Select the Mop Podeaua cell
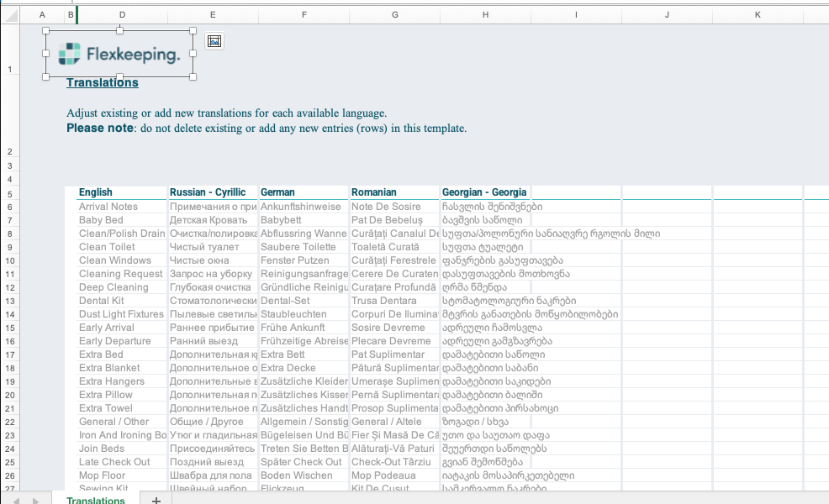The image size is (829, 504). [395, 475]
